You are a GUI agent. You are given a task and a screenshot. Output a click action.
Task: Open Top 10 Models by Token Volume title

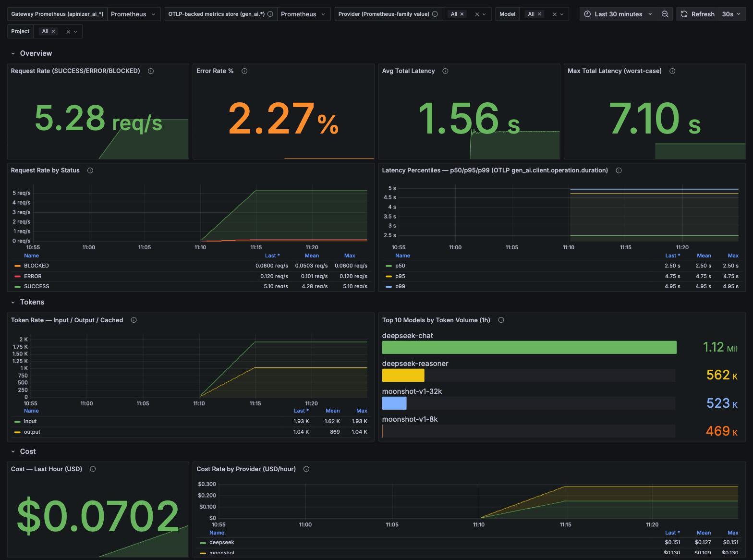point(436,320)
